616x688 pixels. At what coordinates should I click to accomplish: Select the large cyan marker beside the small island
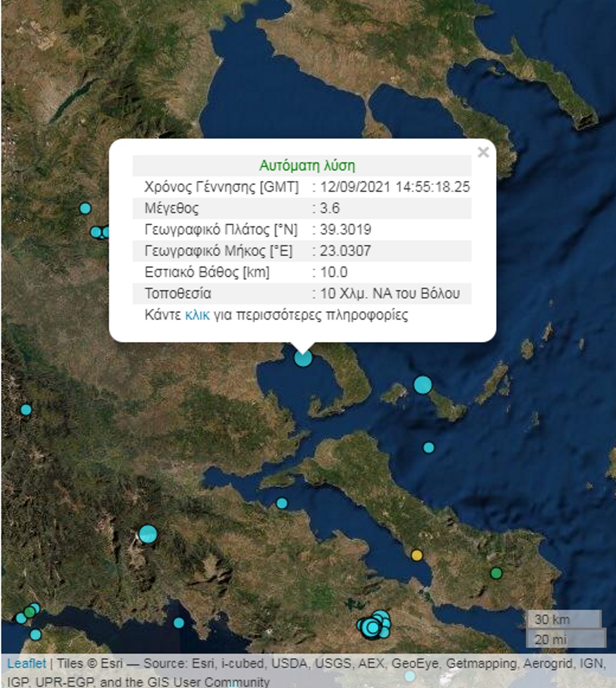(x=422, y=385)
